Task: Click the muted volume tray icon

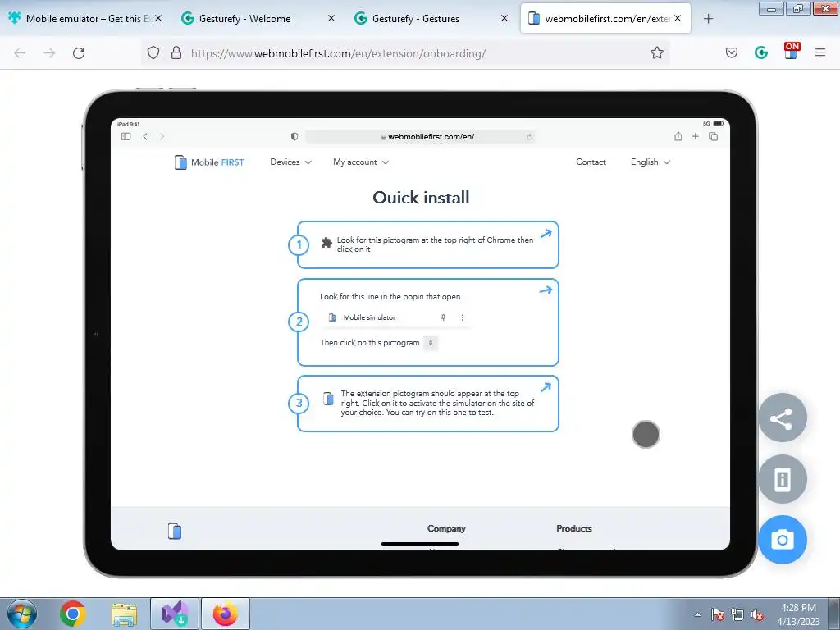Action: click(757, 615)
